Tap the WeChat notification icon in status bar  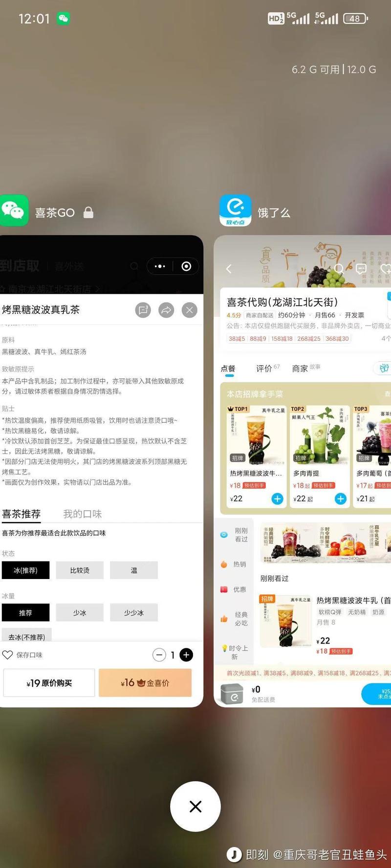[63, 19]
